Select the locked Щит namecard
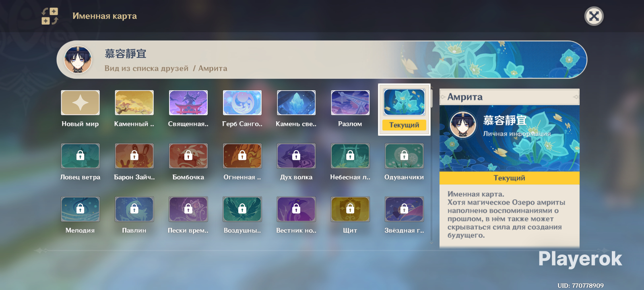This screenshot has height=290, width=644. tap(350, 209)
